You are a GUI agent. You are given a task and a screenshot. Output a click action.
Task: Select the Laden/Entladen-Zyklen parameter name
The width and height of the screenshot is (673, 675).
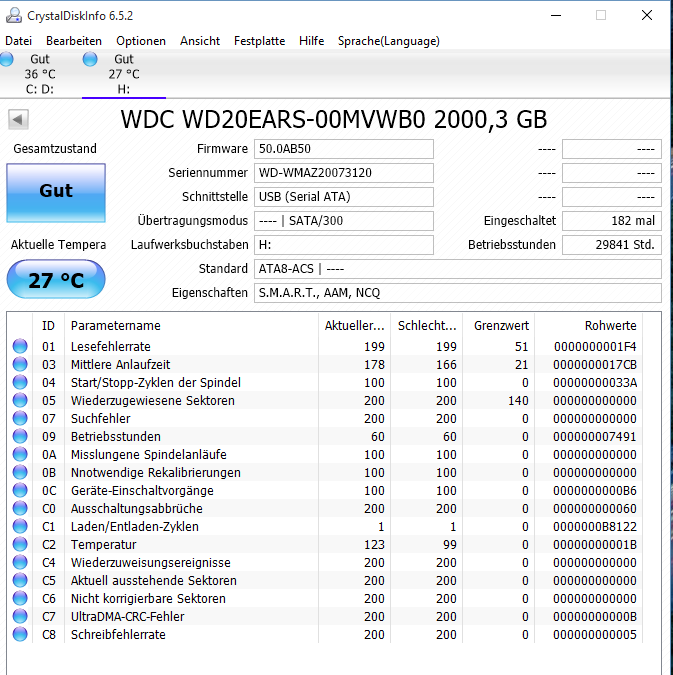coord(135,527)
